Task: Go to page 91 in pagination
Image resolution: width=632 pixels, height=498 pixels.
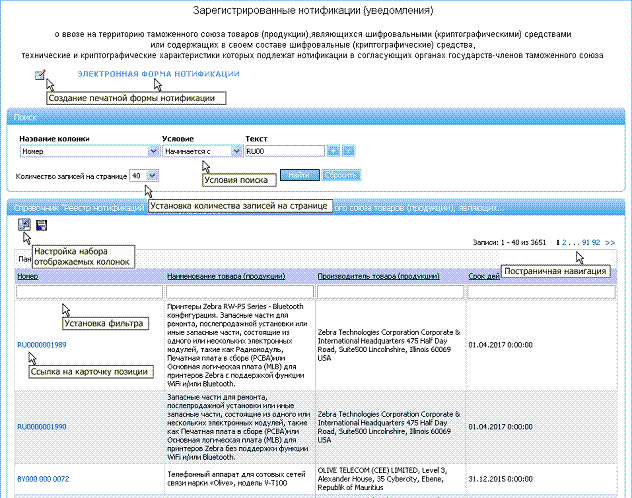Action: [586, 242]
